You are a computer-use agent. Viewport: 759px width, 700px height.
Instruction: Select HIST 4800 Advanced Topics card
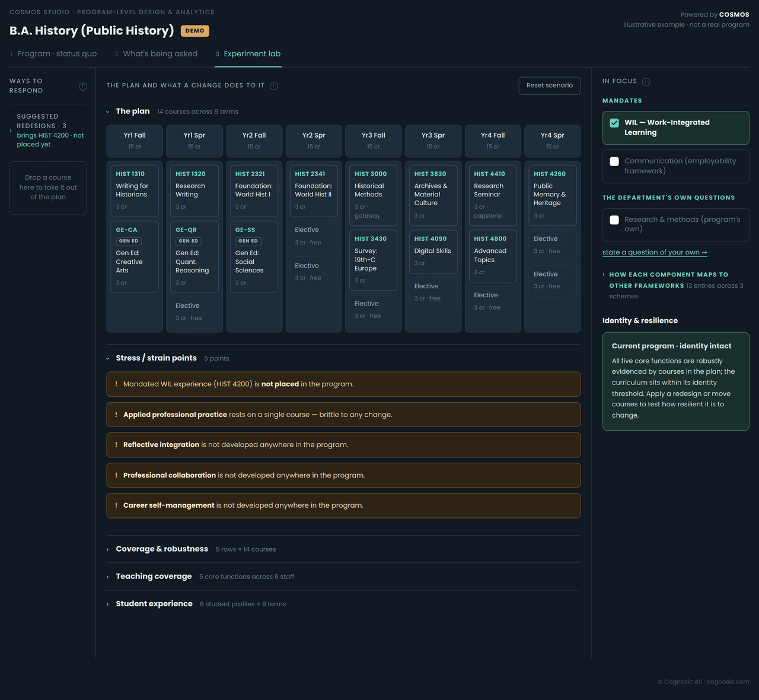click(493, 256)
